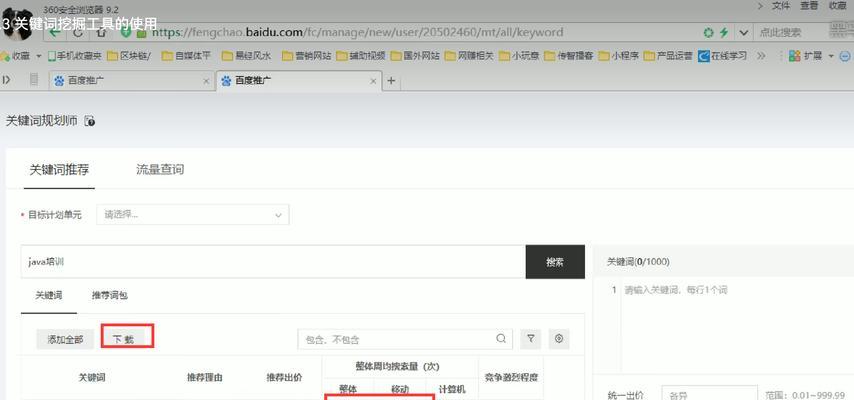Screen dimensions: 854x400
Task: Switch to the 流量查询 tab
Action: (x=160, y=169)
